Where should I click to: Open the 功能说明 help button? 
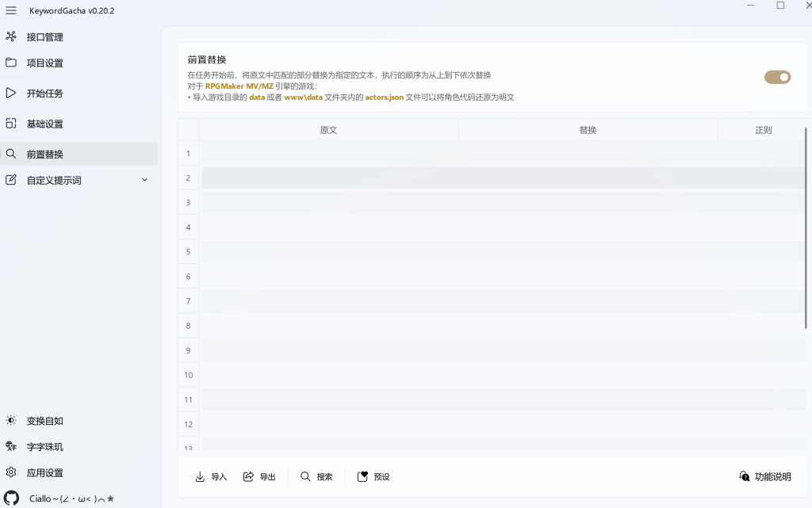(x=765, y=476)
